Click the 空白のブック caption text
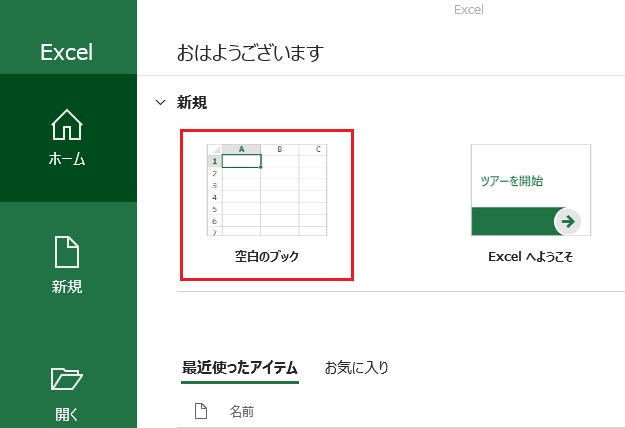Screen dimensions: 625x428 tap(267, 256)
